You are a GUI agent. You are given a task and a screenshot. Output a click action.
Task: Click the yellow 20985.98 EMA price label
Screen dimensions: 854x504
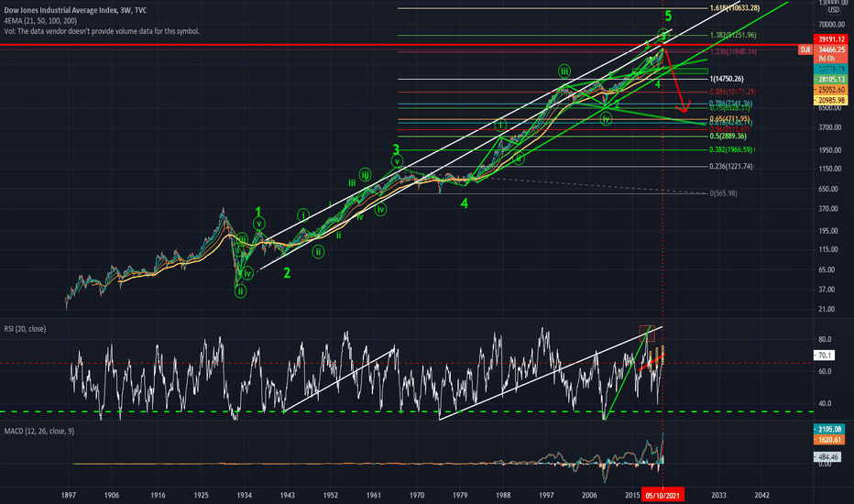(830, 100)
